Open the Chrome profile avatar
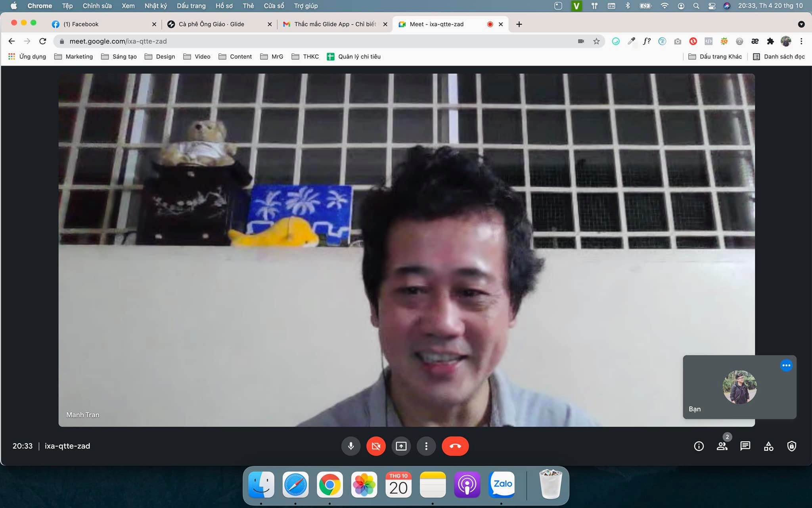812x508 pixels. 786,41
